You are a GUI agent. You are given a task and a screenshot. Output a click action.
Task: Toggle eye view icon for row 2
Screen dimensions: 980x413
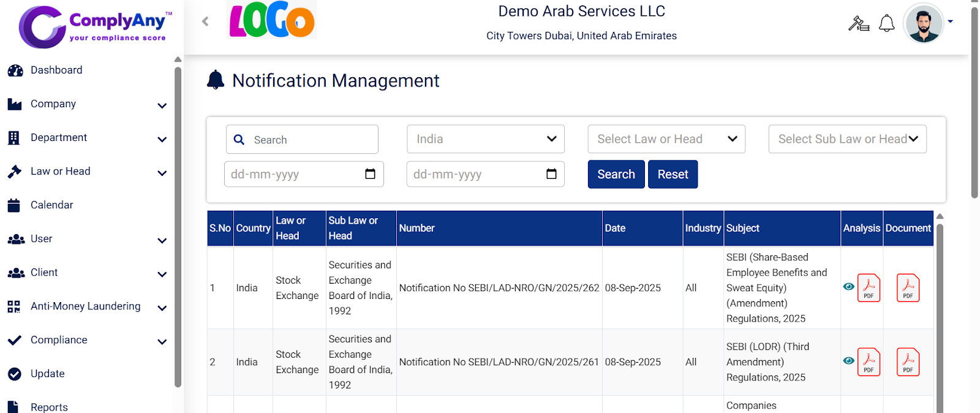point(848,360)
